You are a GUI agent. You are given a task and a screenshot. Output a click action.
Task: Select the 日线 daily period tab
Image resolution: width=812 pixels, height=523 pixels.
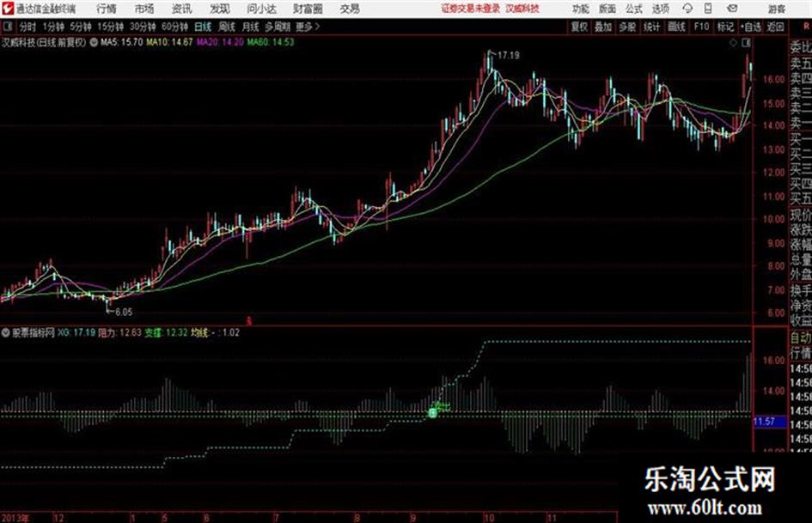tap(203, 27)
